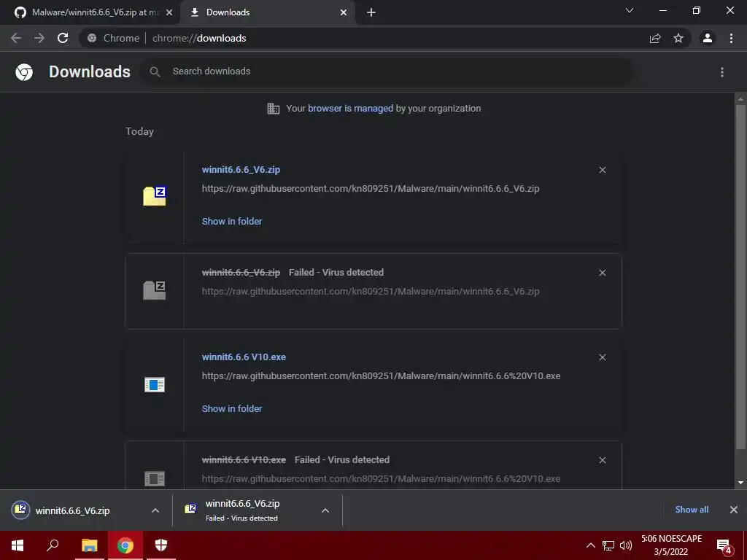Open the Downloads page more actions menu

(x=722, y=72)
